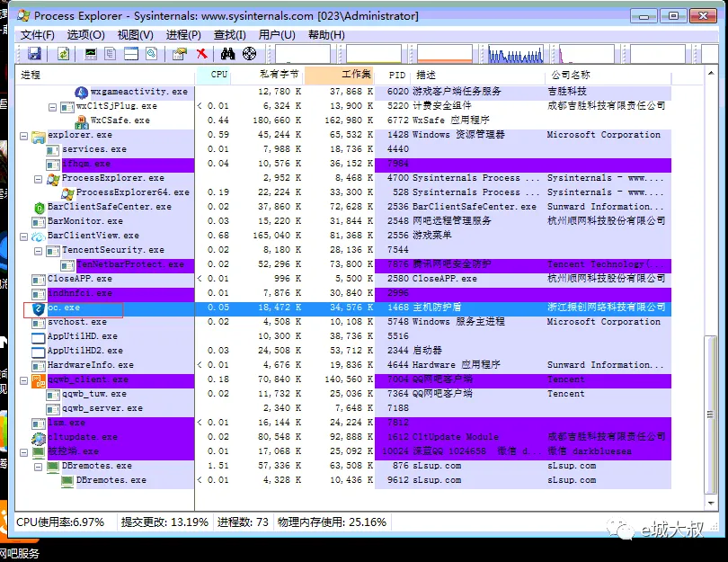Click the wxgameactivity.exe process icon
Image resolution: width=728 pixels, height=562 pixels.
tap(81, 93)
